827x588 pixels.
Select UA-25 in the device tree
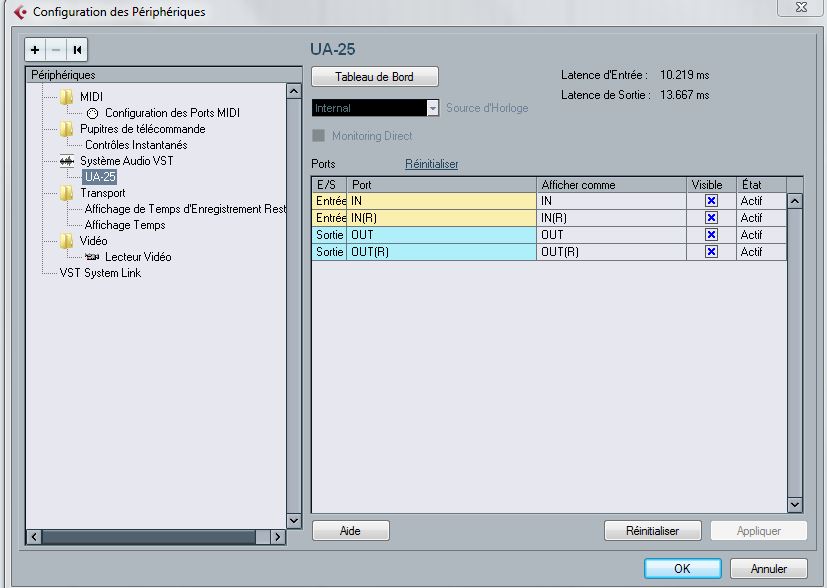click(x=100, y=177)
